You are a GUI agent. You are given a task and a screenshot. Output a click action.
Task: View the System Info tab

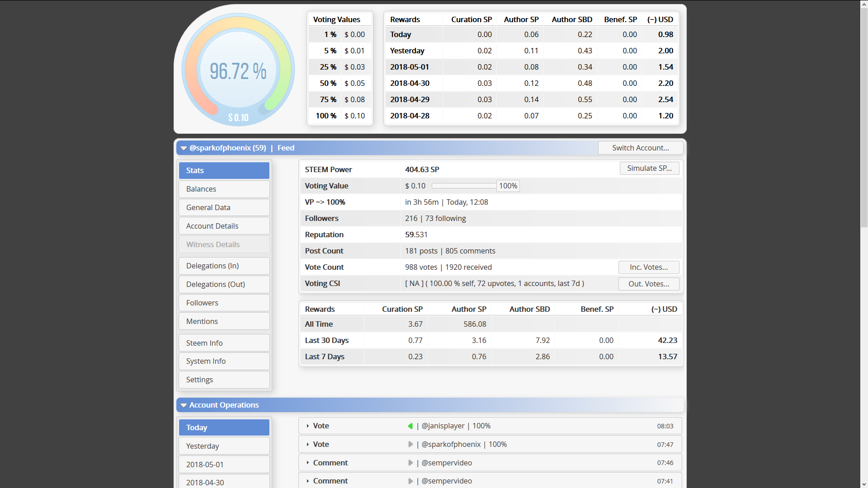(224, 361)
